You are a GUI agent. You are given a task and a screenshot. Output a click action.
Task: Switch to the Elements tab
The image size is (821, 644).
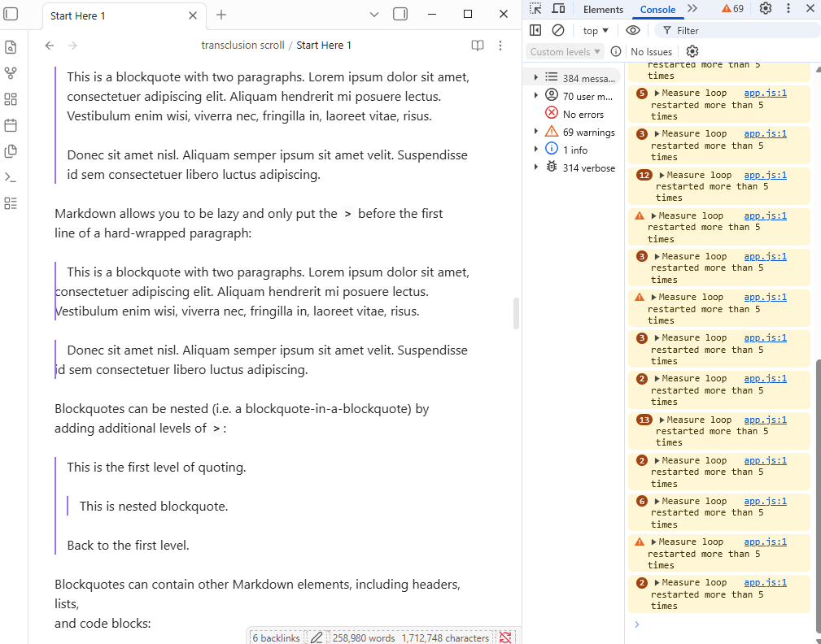pos(603,10)
